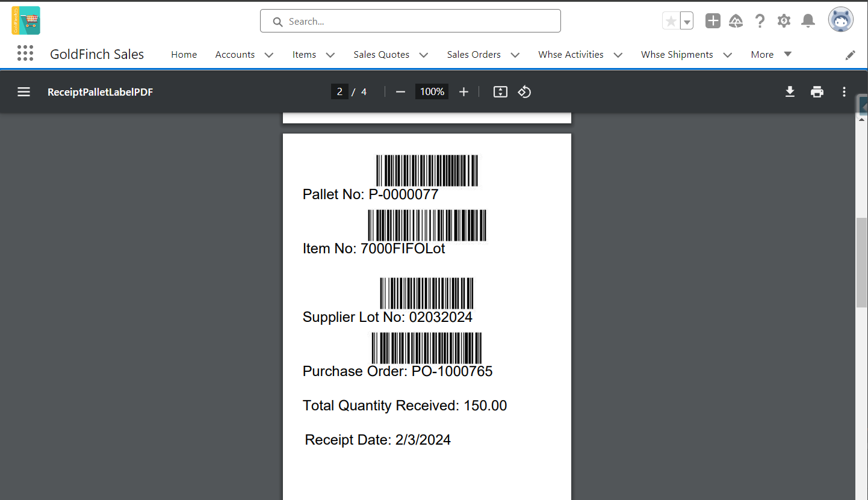The height and width of the screenshot is (500, 868).
Task: Click the text 'Pallet No: P-0000077'
Action: [370, 194]
